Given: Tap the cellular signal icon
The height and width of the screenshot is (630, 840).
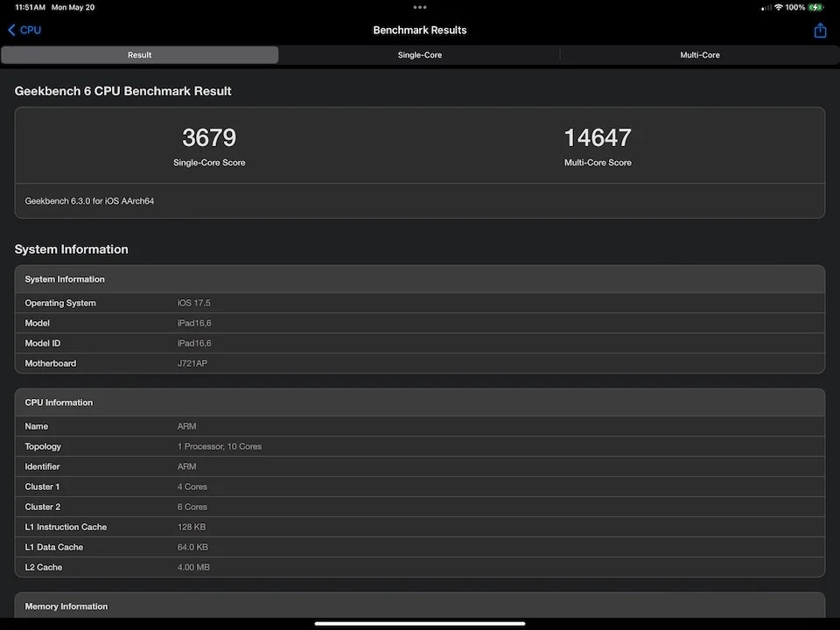Looking at the screenshot, I should [x=765, y=7].
